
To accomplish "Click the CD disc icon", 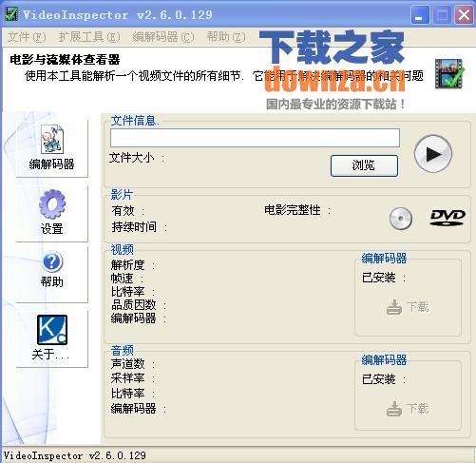I will (401, 219).
